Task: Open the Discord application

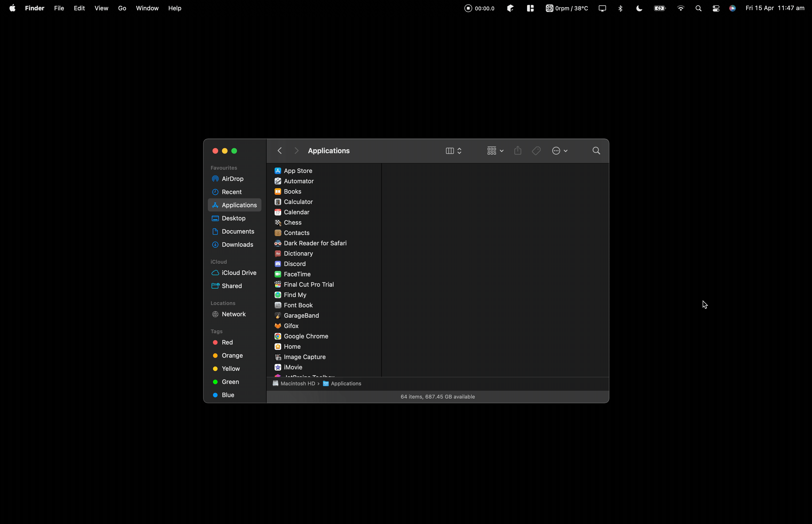Action: [295, 263]
